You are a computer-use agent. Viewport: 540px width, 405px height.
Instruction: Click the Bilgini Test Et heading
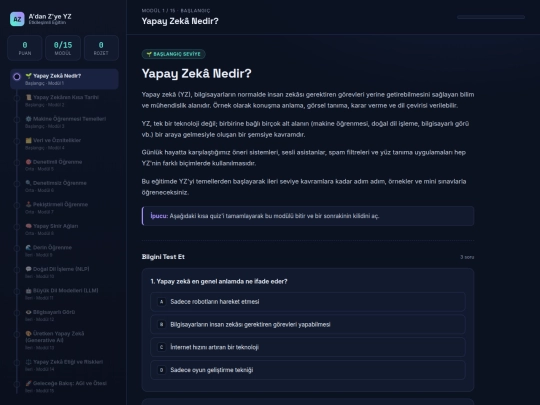[x=163, y=257]
